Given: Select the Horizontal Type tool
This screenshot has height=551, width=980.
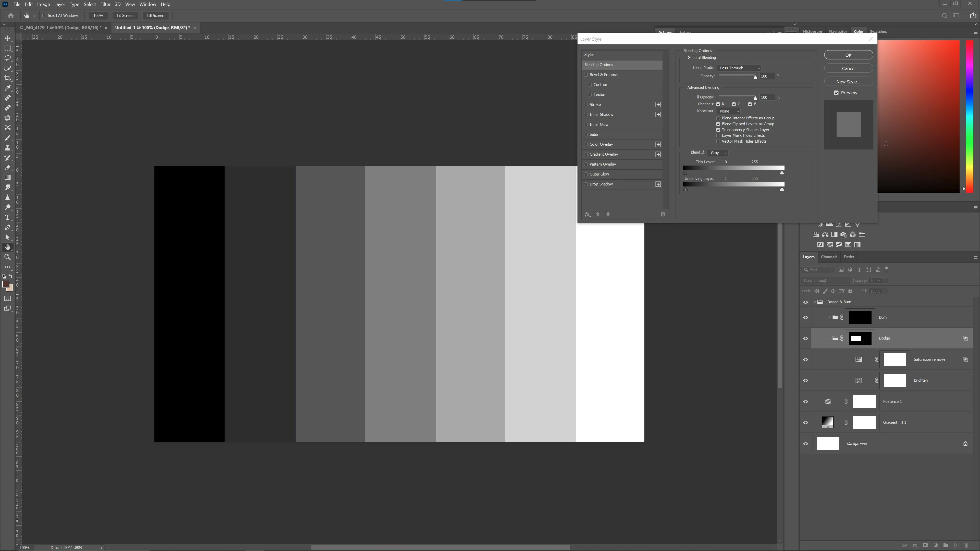Looking at the screenshot, I should coord(8,218).
